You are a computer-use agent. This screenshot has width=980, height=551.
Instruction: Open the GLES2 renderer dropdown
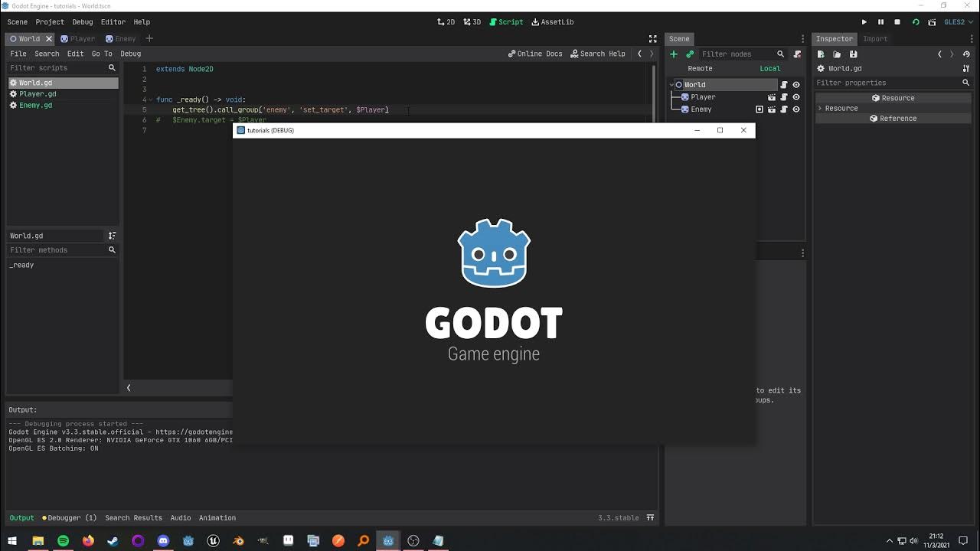pos(958,22)
